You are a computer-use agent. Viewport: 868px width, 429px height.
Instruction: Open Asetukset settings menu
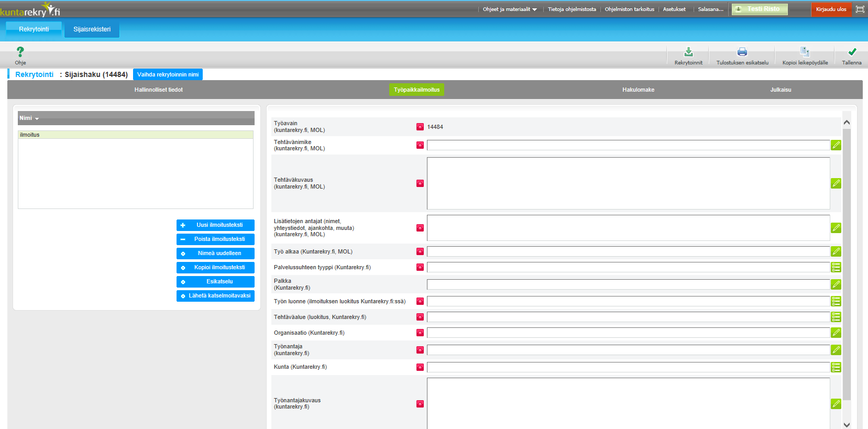tap(674, 9)
